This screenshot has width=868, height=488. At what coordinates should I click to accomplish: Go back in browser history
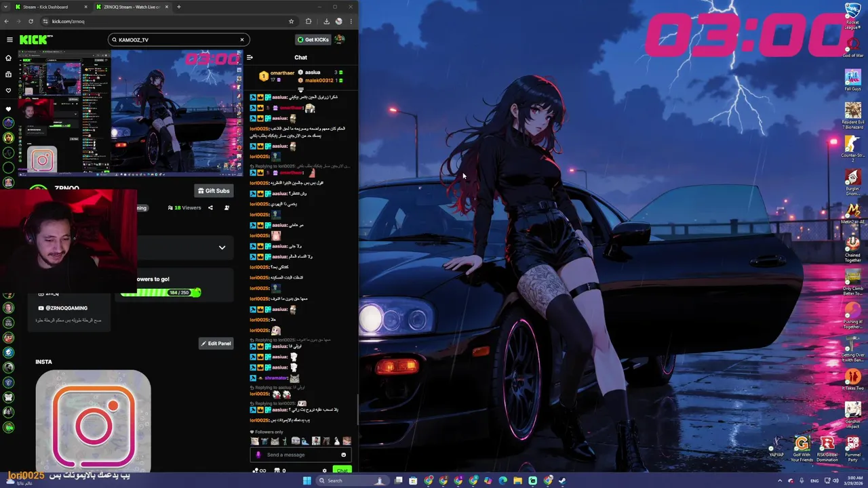(7, 21)
